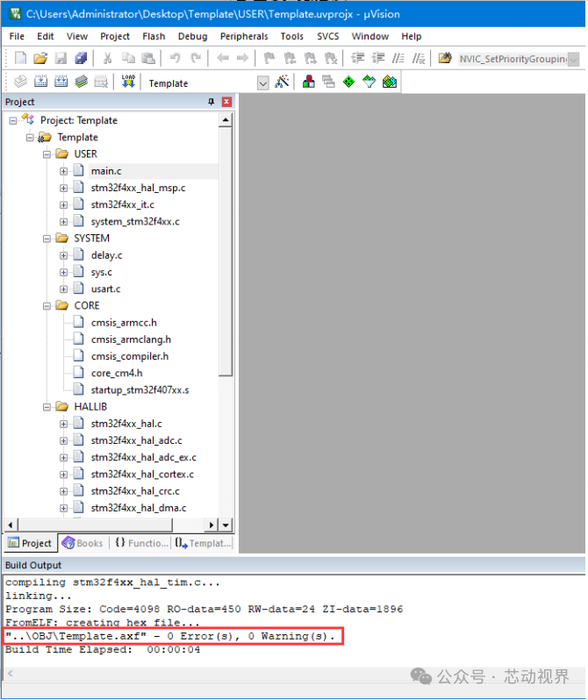Open Options for Target wand icon
Screen dimensions: 588x700
coord(282,82)
